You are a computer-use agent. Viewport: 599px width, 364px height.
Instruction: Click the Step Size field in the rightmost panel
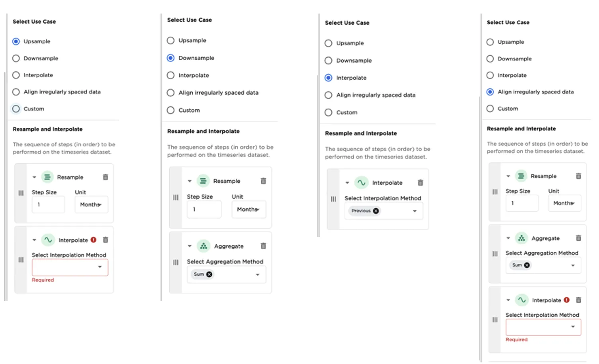(x=522, y=203)
